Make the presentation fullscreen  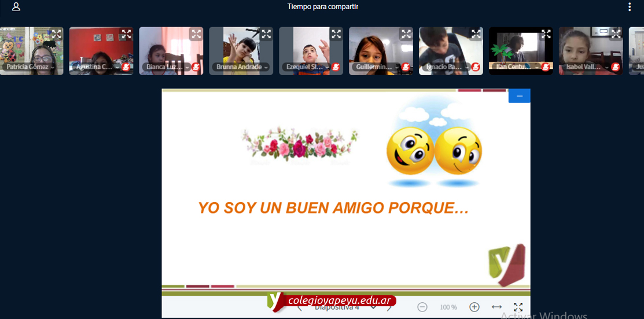(x=518, y=307)
